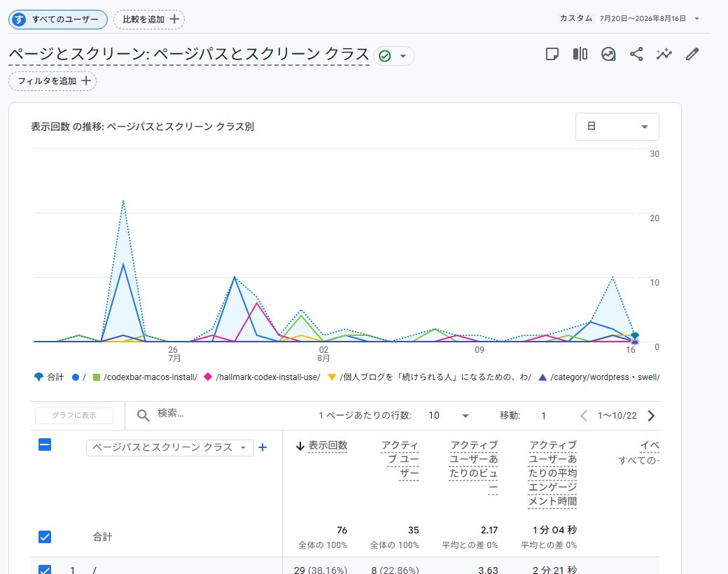This screenshot has width=728, height=574.
Task: Open the 日 granularity dropdown
Action: [617, 126]
